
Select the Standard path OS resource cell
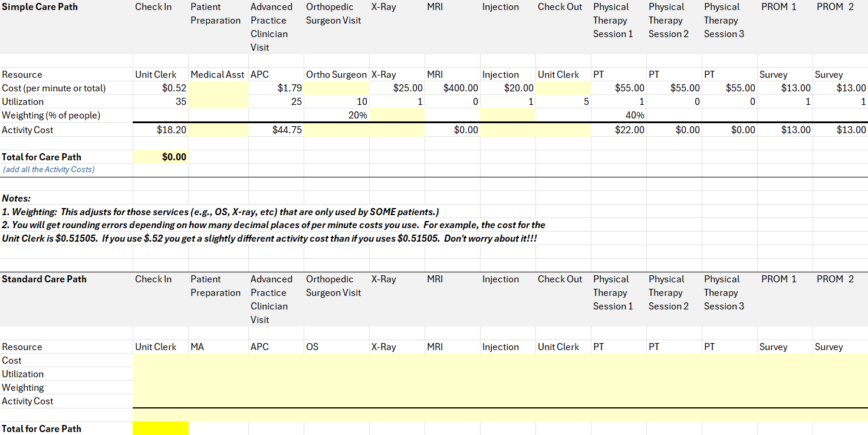tap(337, 347)
